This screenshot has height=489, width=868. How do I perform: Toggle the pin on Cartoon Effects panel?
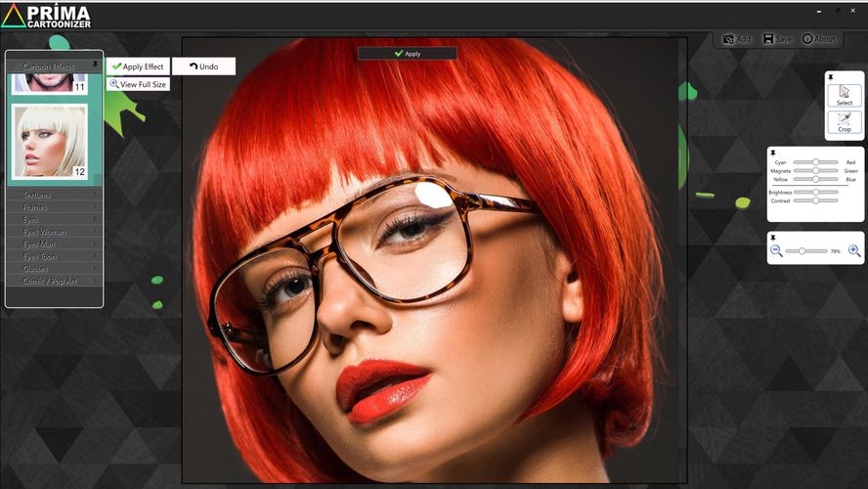[x=95, y=65]
